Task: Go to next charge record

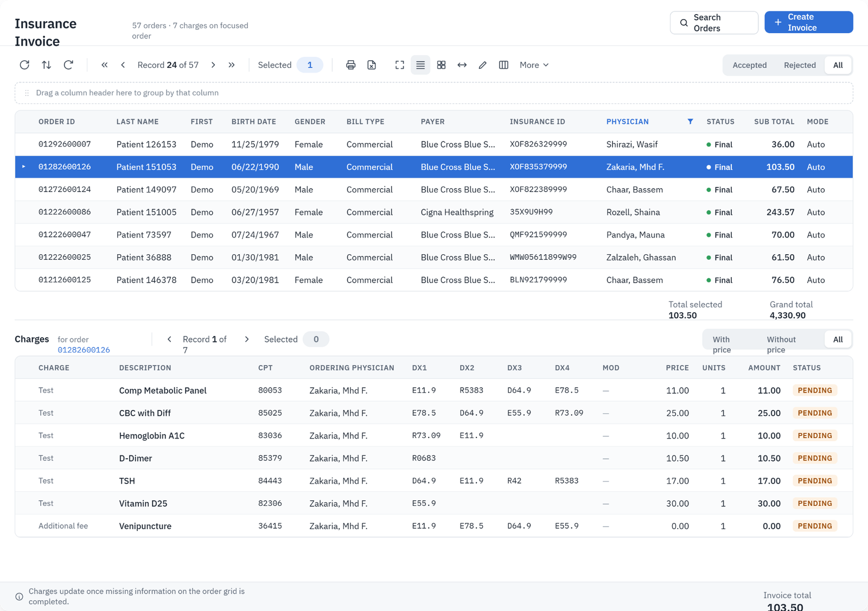Action: pyautogui.click(x=247, y=339)
